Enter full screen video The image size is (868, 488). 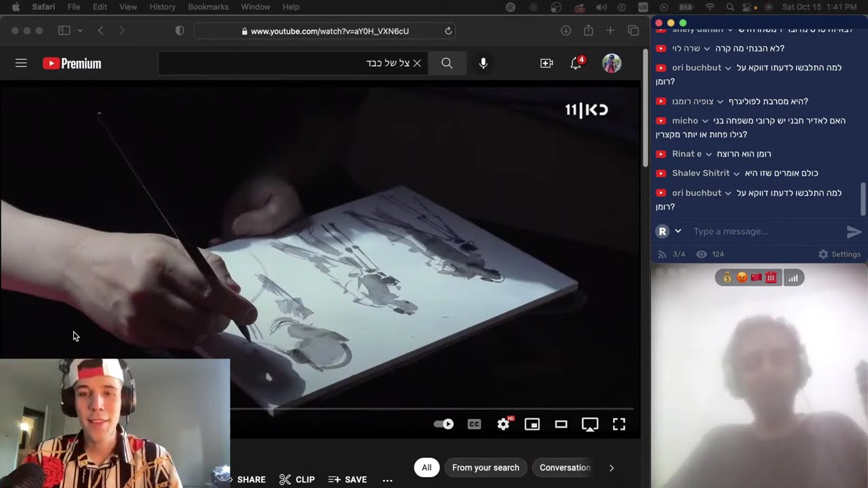[x=619, y=424]
